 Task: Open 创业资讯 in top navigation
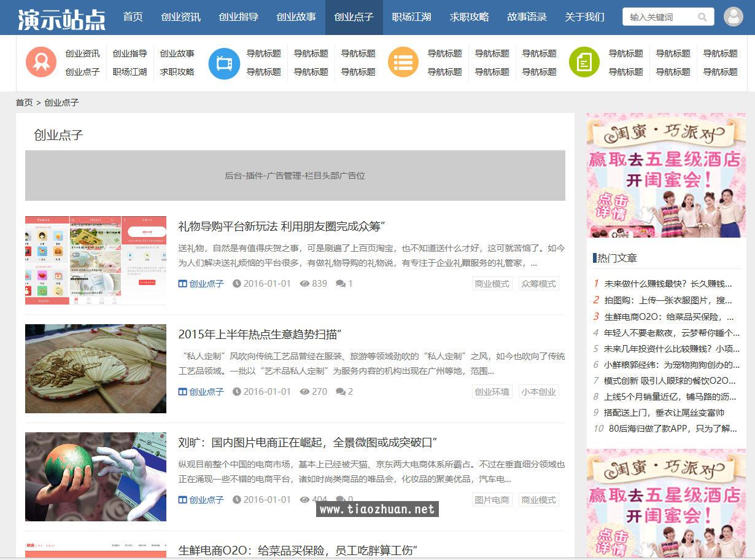coord(180,17)
